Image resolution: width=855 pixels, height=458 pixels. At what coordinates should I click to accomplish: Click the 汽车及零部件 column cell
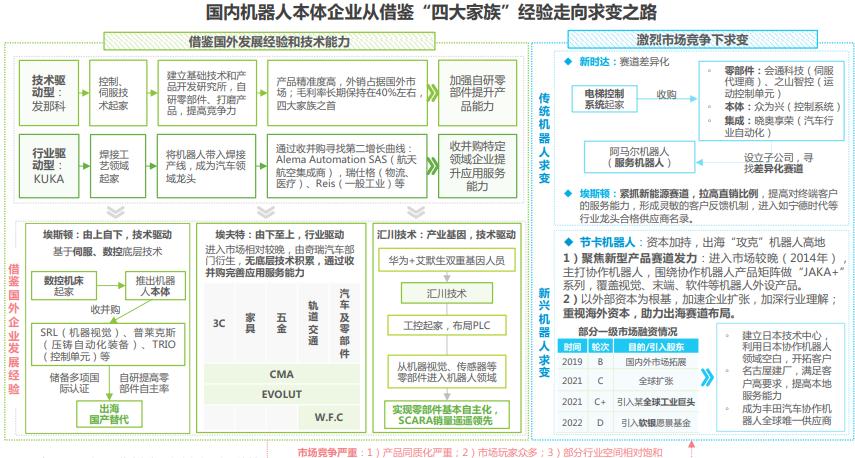point(345,323)
